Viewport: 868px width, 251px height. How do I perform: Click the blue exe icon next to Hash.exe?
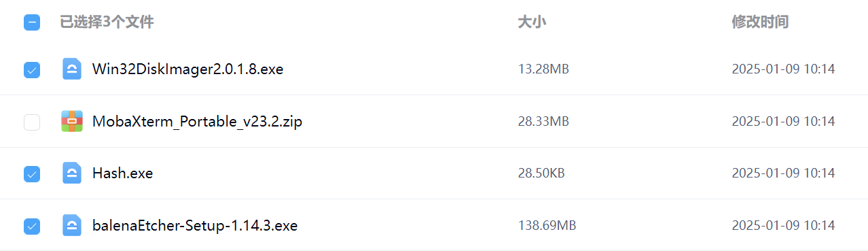coord(72,173)
